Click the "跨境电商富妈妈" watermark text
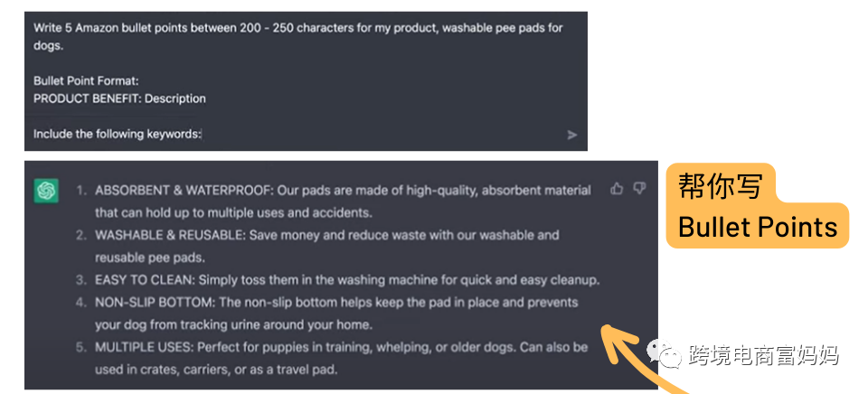This screenshot has height=394, width=868. click(763, 355)
